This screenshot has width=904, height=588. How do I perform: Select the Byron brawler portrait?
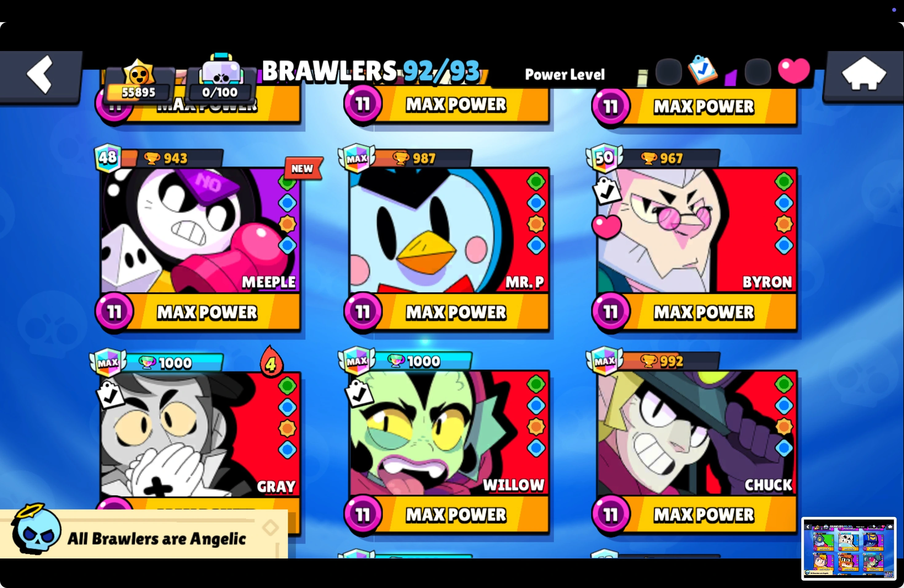click(697, 230)
